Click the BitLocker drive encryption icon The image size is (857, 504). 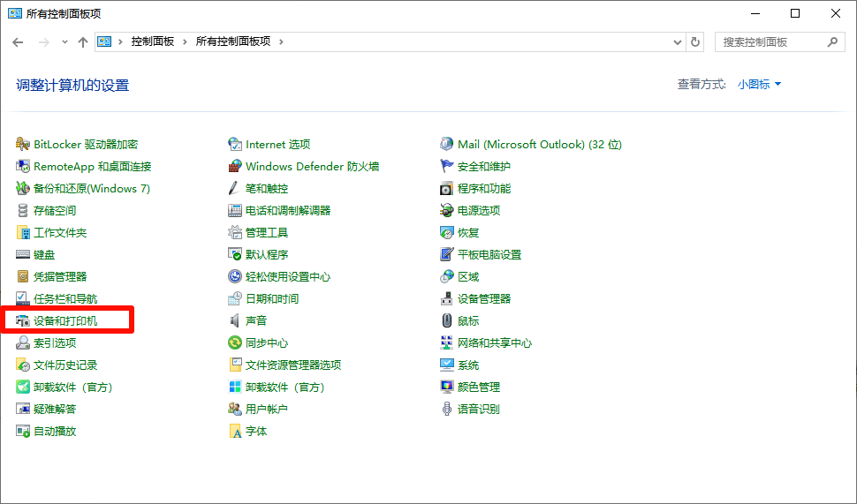[x=22, y=144]
